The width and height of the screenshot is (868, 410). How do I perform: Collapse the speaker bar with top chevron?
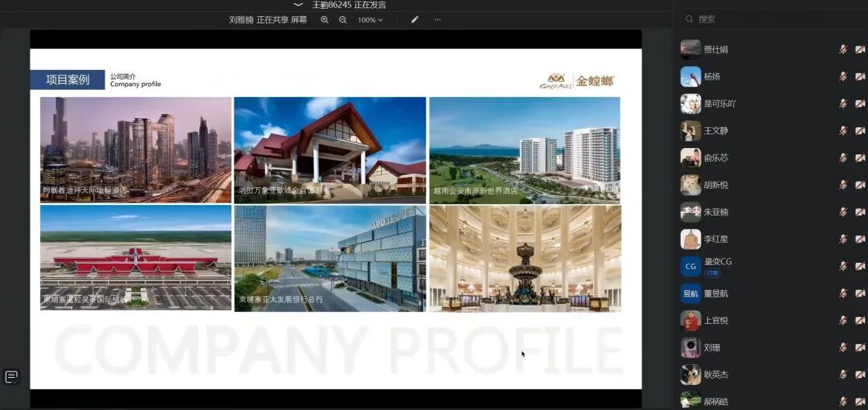click(298, 5)
